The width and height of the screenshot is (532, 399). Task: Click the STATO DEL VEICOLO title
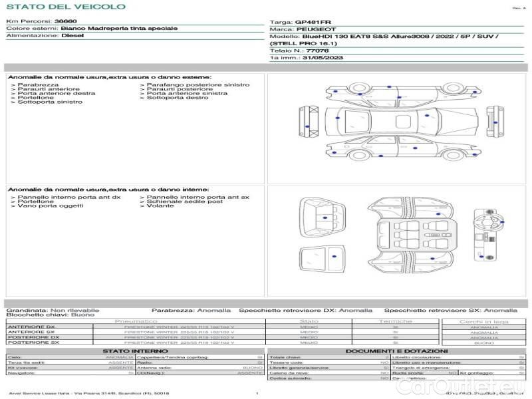coord(65,7)
